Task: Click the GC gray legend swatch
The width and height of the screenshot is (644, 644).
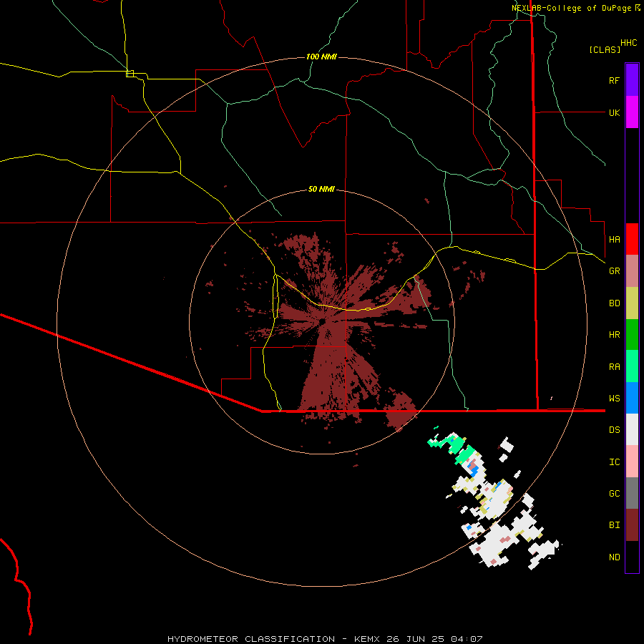Action: point(632,493)
